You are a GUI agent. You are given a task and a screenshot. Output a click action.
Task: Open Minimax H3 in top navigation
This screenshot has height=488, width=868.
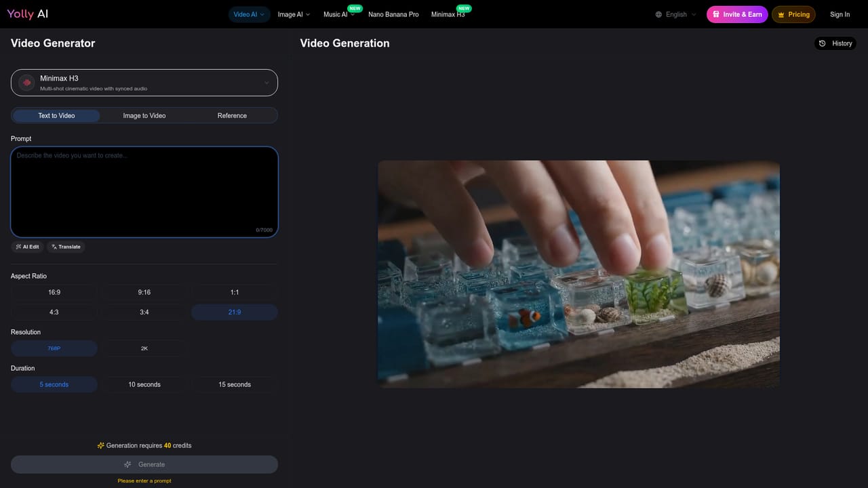pos(448,14)
